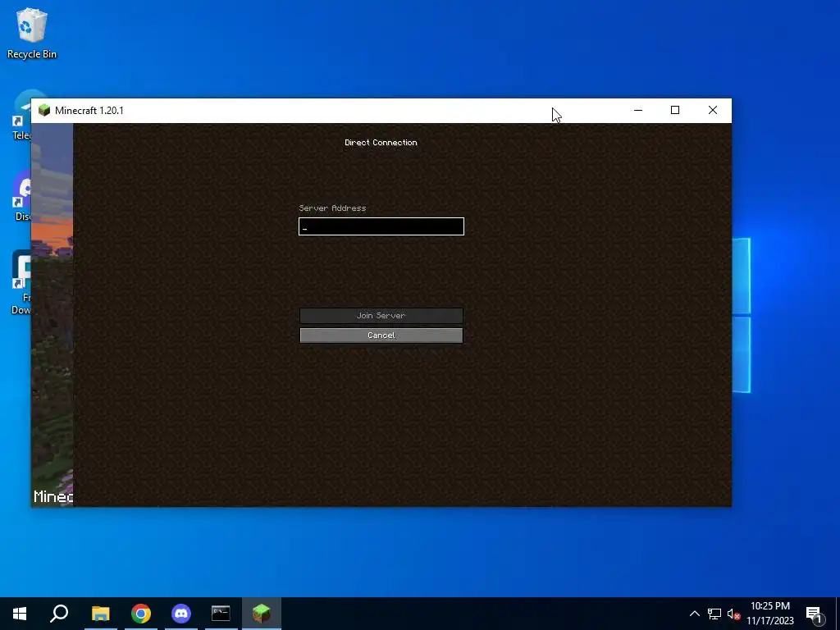This screenshot has width=840, height=630.
Task: Minimize the Minecraft 1.20.1 window
Action: point(638,111)
